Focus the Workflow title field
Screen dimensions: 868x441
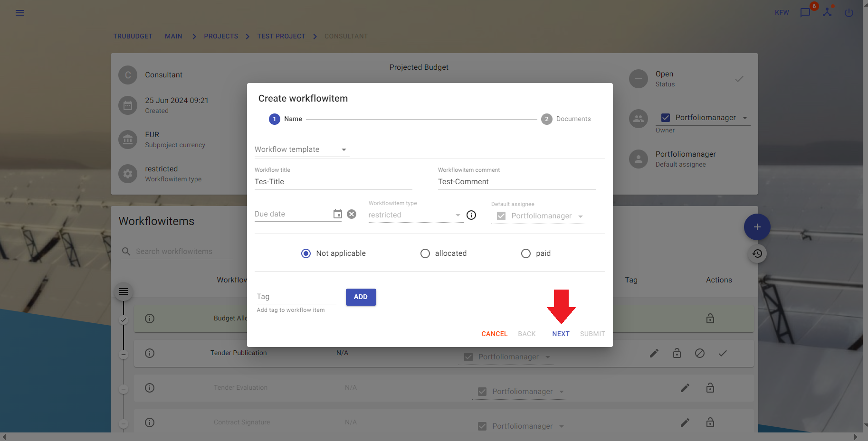tap(333, 182)
